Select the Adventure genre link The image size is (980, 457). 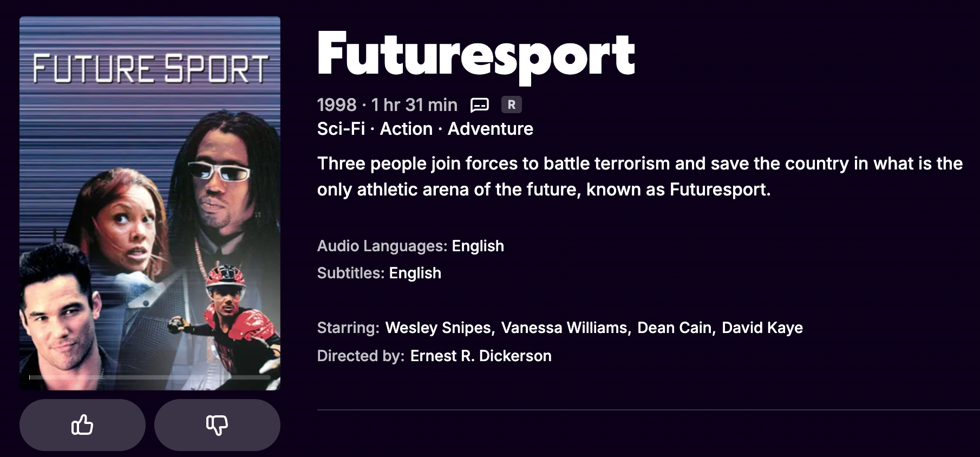(490, 129)
